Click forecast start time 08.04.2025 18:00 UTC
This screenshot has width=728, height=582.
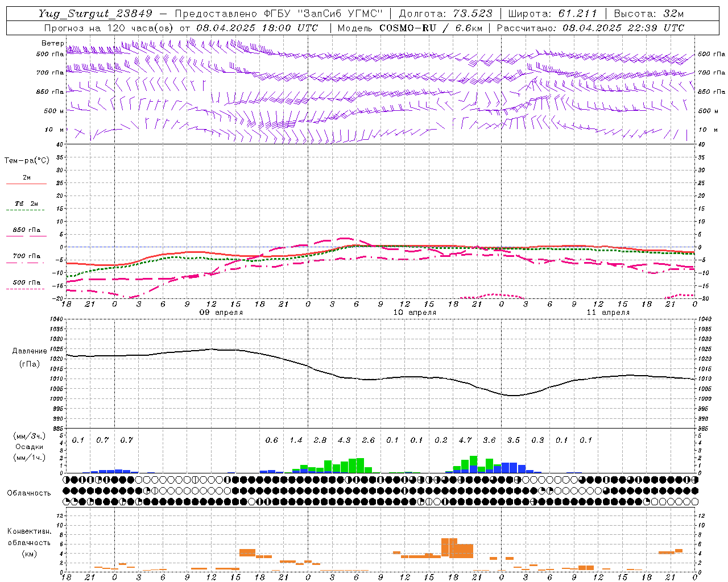(257, 28)
